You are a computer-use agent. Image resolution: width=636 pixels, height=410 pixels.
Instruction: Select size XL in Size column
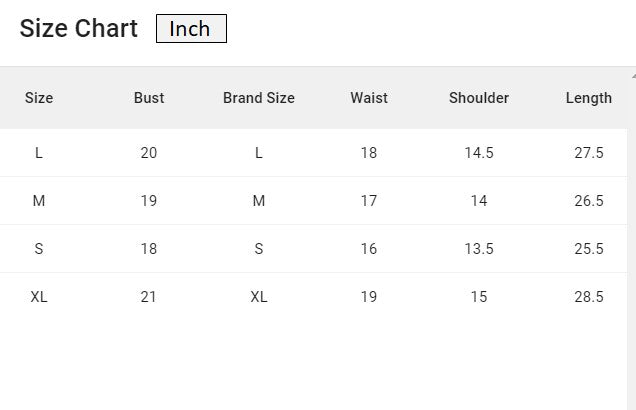pyautogui.click(x=39, y=297)
